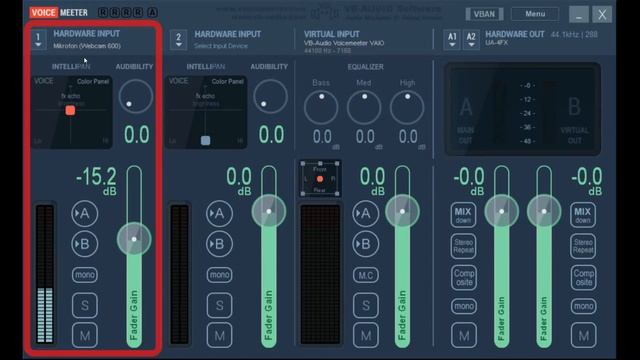
Task: Click Virtual Input level meter
Action: (320, 274)
